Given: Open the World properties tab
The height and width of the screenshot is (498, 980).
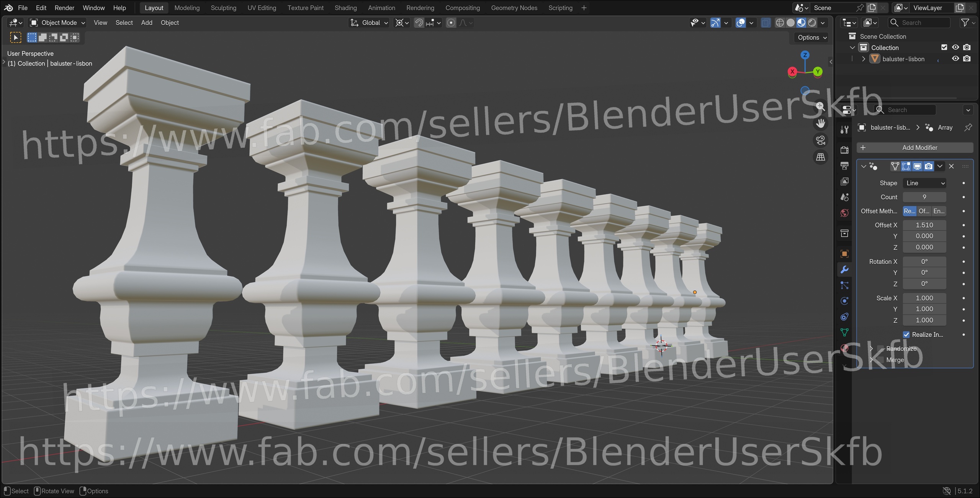Looking at the screenshot, I should (x=844, y=213).
